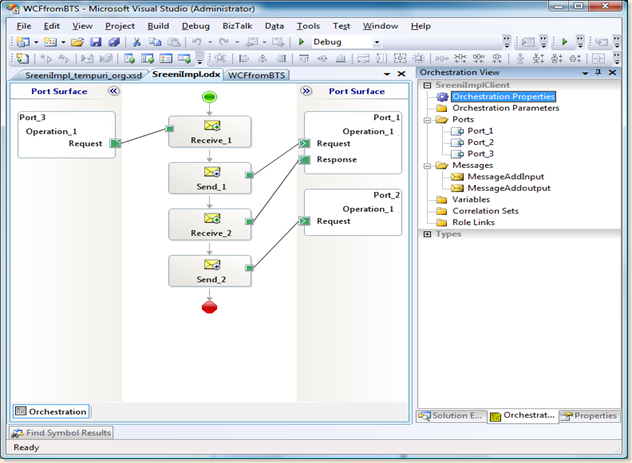The image size is (632, 463).
Task: Open the New Project dropdown arrow
Action: 36,42
